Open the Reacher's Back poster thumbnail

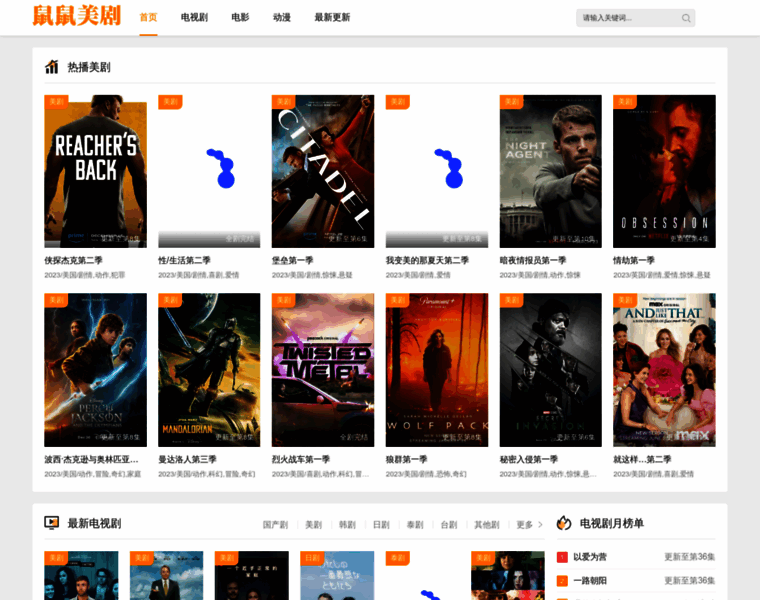coord(95,171)
